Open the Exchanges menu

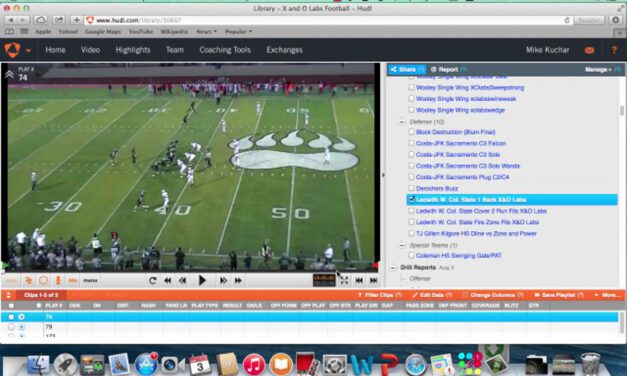click(285, 50)
